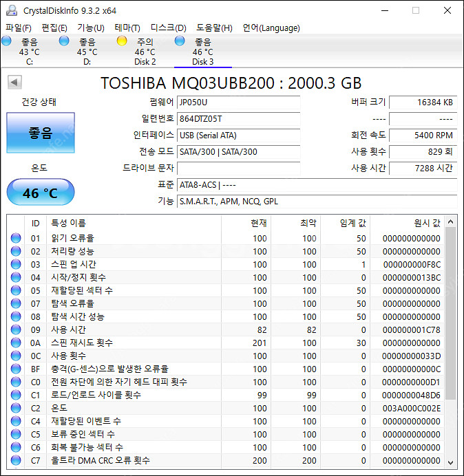Click the status icon of row C1 로드/언로드
Viewport: 464px width, 476px height.
click(x=16, y=395)
